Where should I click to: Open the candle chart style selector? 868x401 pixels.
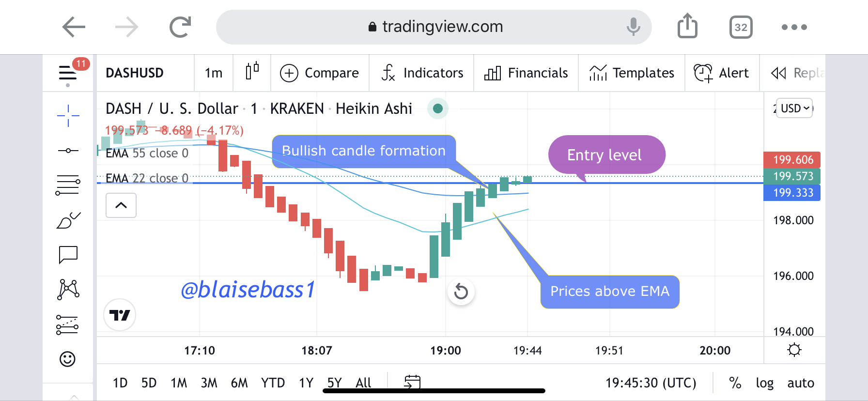coord(252,72)
